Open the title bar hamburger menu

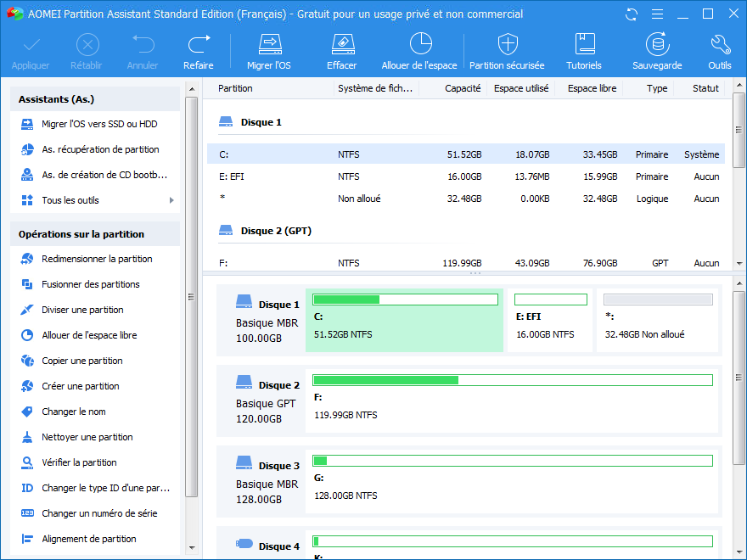coord(656,14)
